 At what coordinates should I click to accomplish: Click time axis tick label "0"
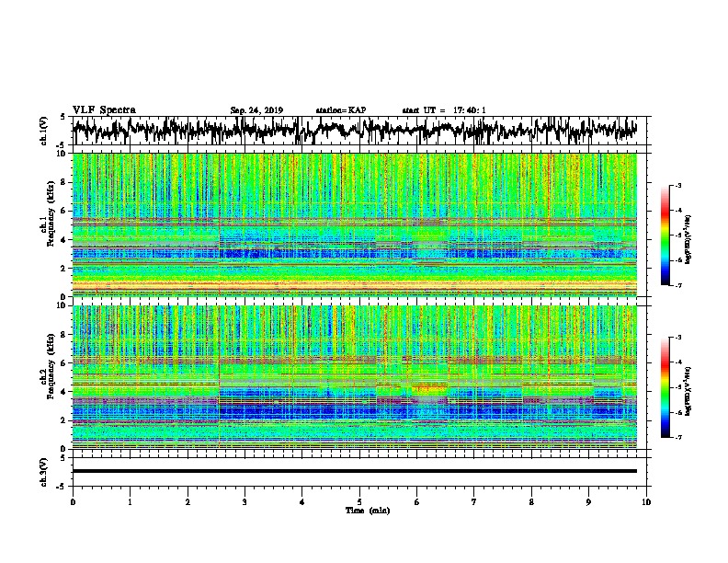click(x=73, y=501)
